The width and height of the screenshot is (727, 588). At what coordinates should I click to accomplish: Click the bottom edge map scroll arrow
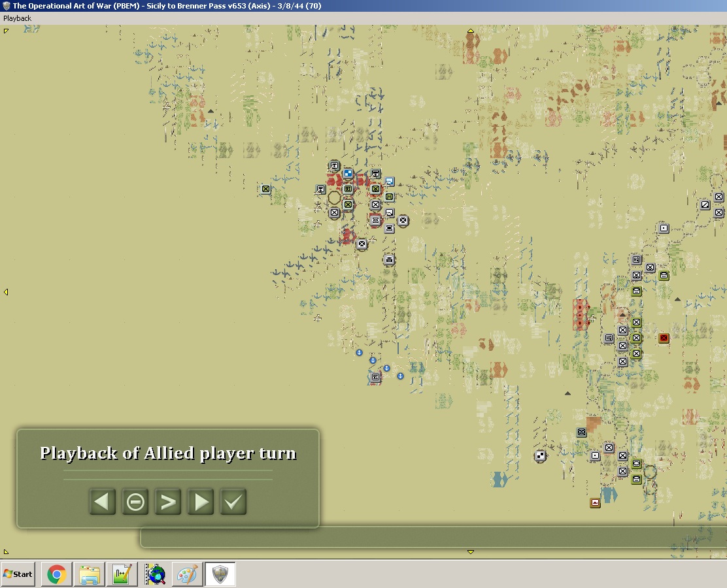(471, 552)
